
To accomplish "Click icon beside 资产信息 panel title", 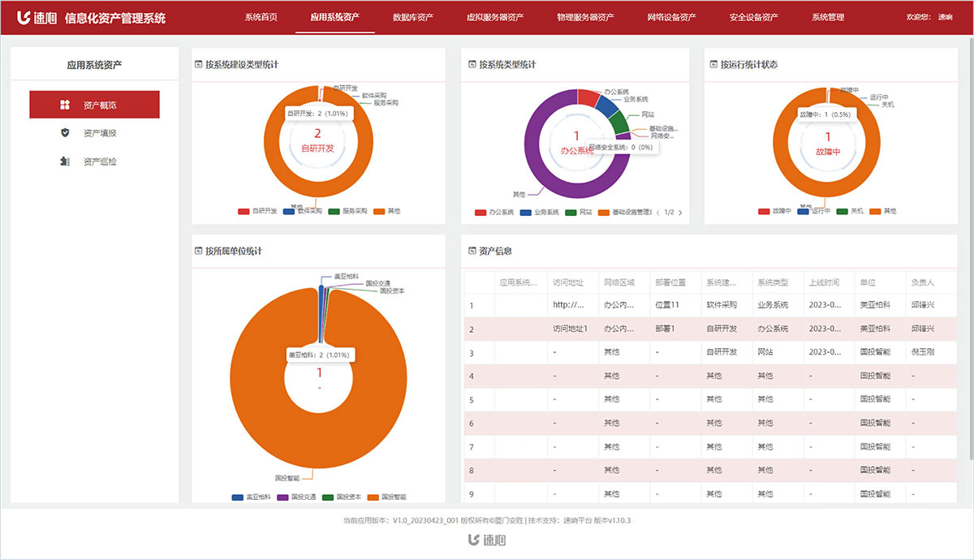I will (472, 251).
